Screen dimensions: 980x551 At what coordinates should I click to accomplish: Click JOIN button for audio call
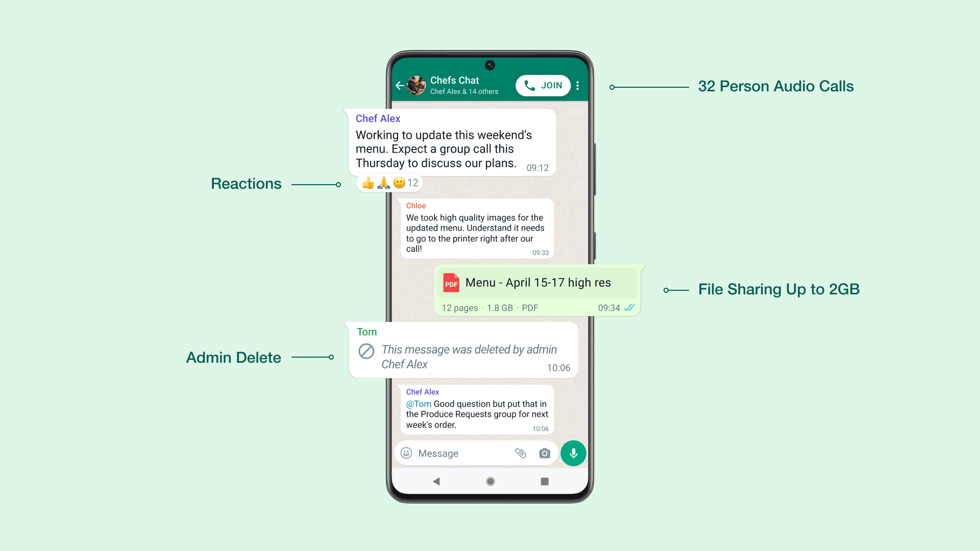(x=543, y=85)
